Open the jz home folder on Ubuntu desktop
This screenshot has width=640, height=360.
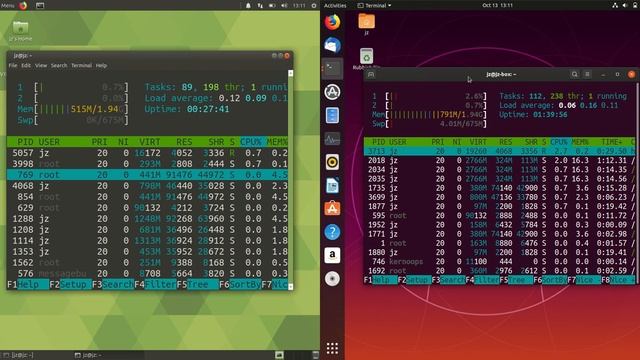pos(367,24)
